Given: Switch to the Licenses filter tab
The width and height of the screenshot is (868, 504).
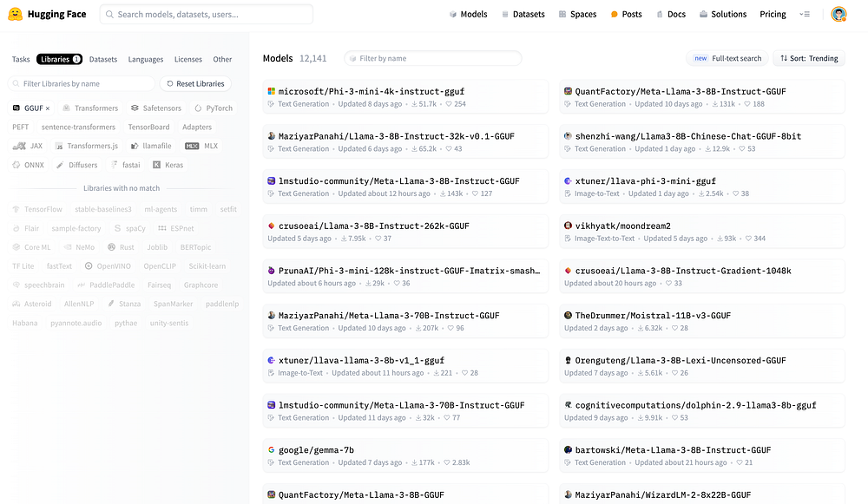Looking at the screenshot, I should [x=188, y=59].
